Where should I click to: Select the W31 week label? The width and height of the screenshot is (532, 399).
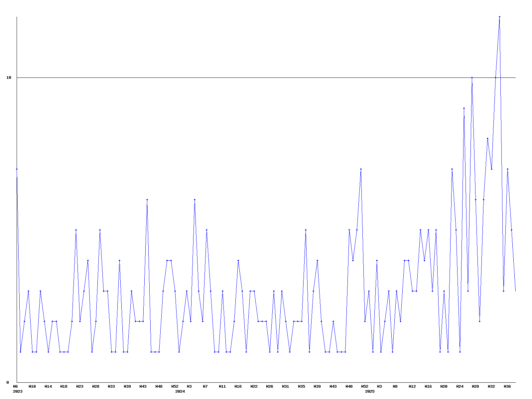tap(286, 386)
